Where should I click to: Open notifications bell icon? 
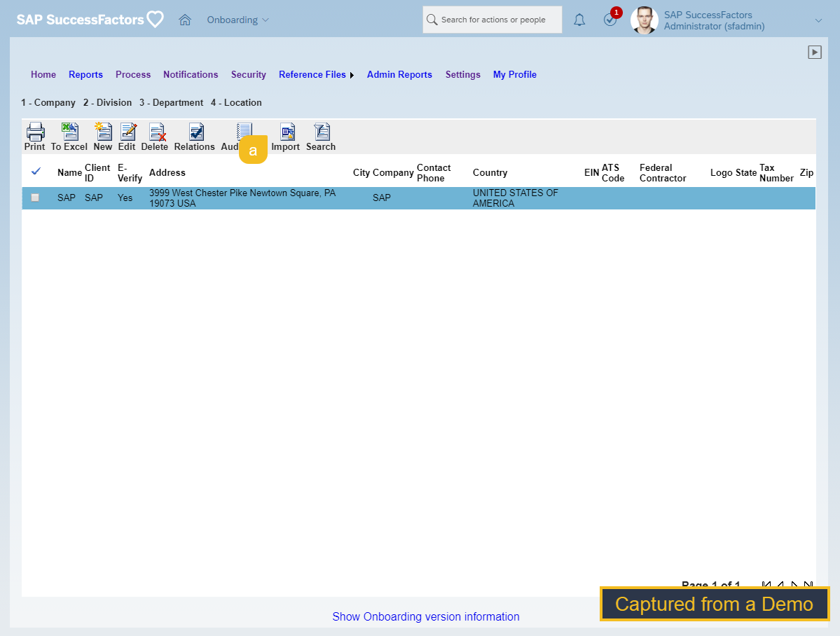tap(579, 20)
